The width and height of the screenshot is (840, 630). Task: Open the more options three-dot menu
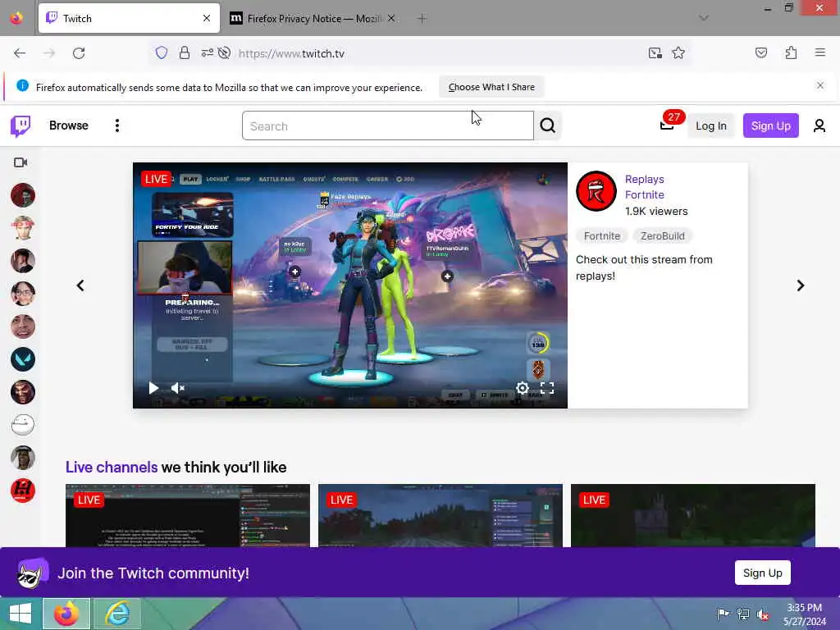pyautogui.click(x=116, y=126)
